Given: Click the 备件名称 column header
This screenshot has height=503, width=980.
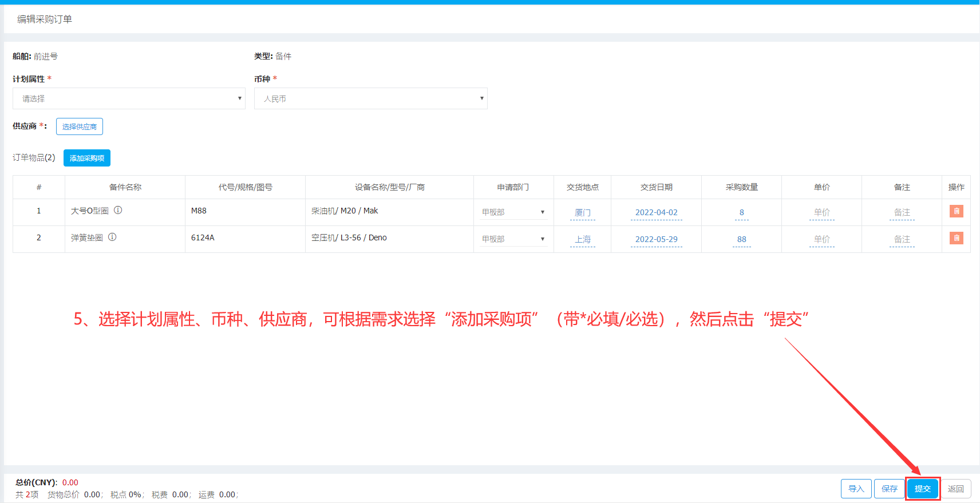Looking at the screenshot, I should coord(125,187).
